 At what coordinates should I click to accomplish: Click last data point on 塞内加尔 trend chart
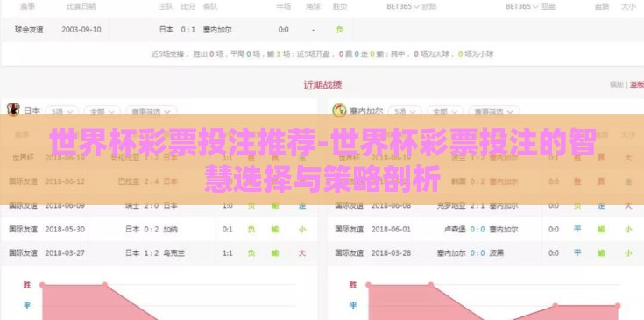coord(618,306)
